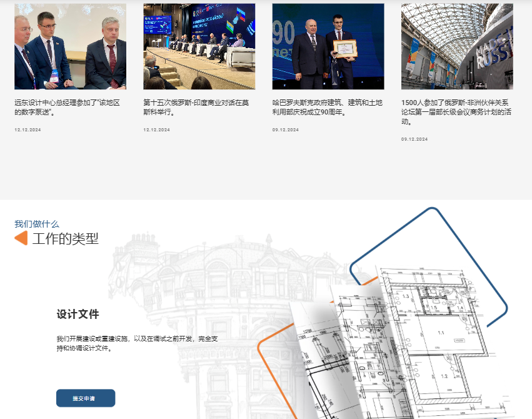Click the 12.12.2024 date under the Russia-India article
This screenshot has height=419, width=532.
click(156, 130)
